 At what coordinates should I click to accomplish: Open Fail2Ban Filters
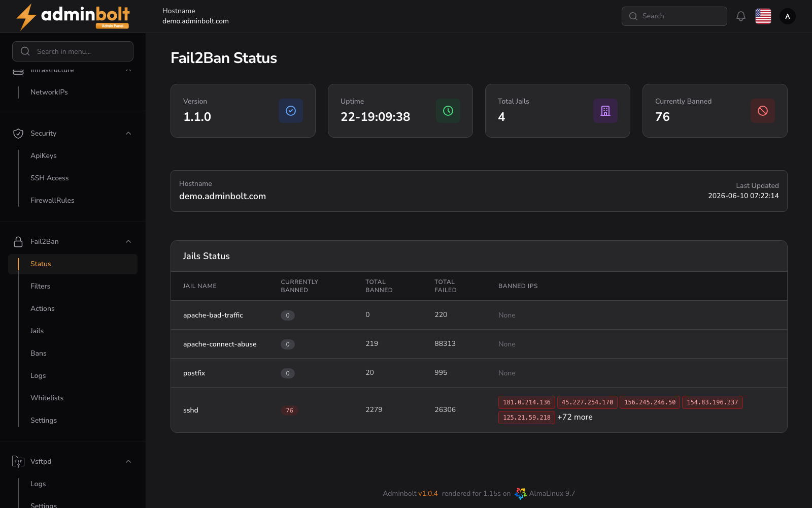click(41, 286)
